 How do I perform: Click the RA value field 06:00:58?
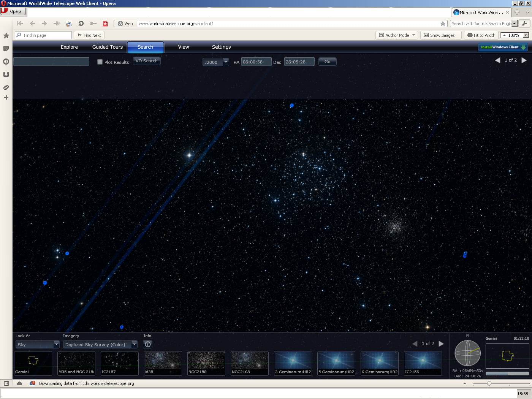tap(256, 62)
